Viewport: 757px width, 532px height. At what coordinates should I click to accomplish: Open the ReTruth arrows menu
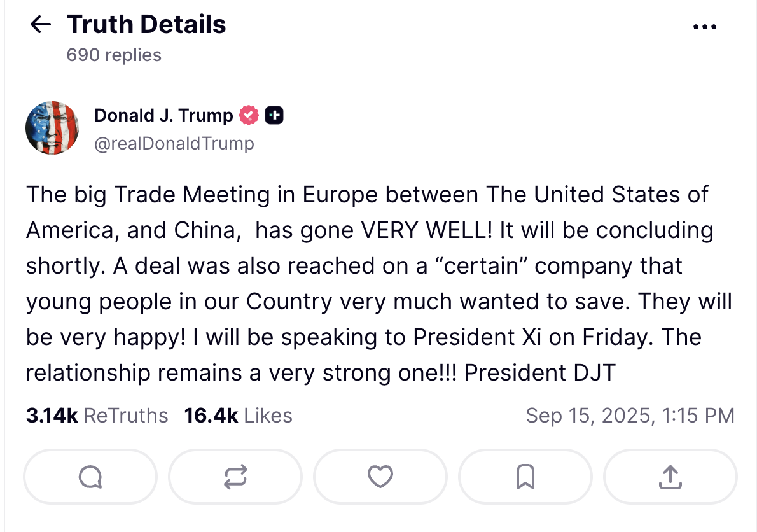pos(235,477)
